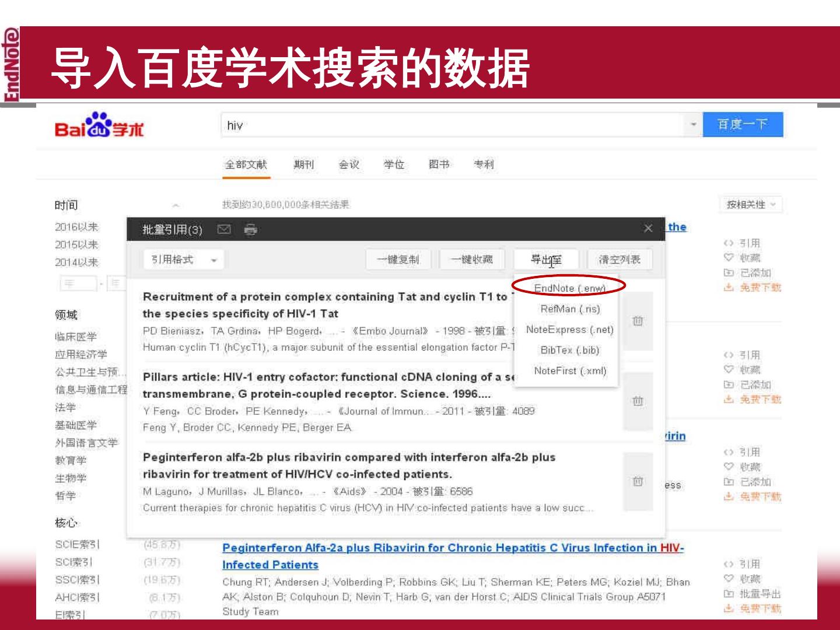Image resolution: width=840 pixels, height=630 pixels.
Task: Delete the Recruitment of a protein complex entry
Action: coord(638,321)
